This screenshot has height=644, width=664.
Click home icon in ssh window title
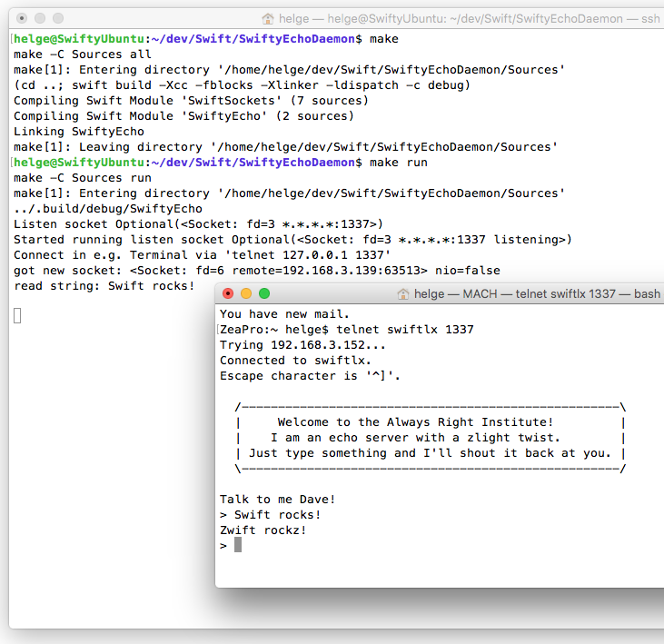(x=268, y=19)
